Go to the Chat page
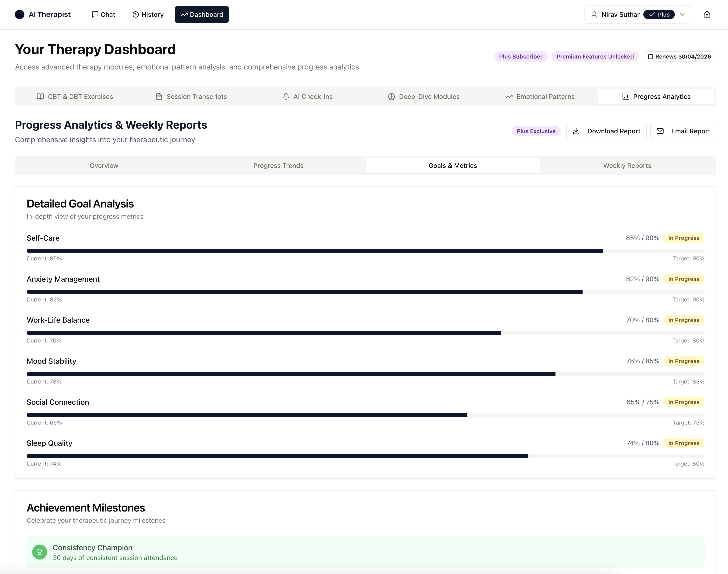Screen dimensions: 728x574 point(104,14)
